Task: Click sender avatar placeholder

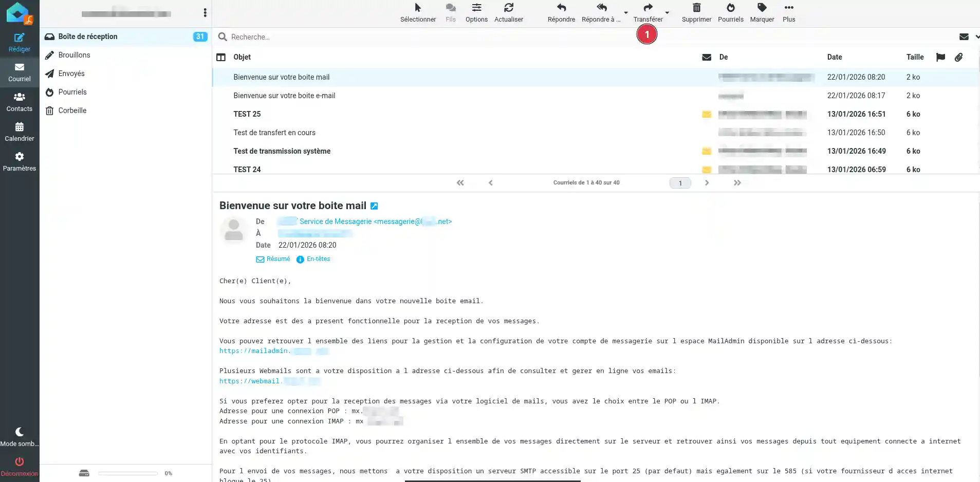Action: pyautogui.click(x=234, y=230)
